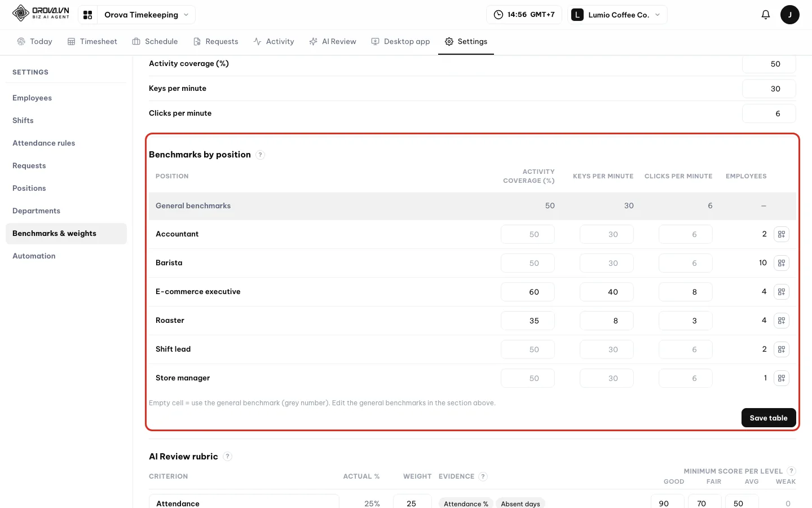Switch to the Today tab
The height and width of the screenshot is (508, 812).
point(34,42)
